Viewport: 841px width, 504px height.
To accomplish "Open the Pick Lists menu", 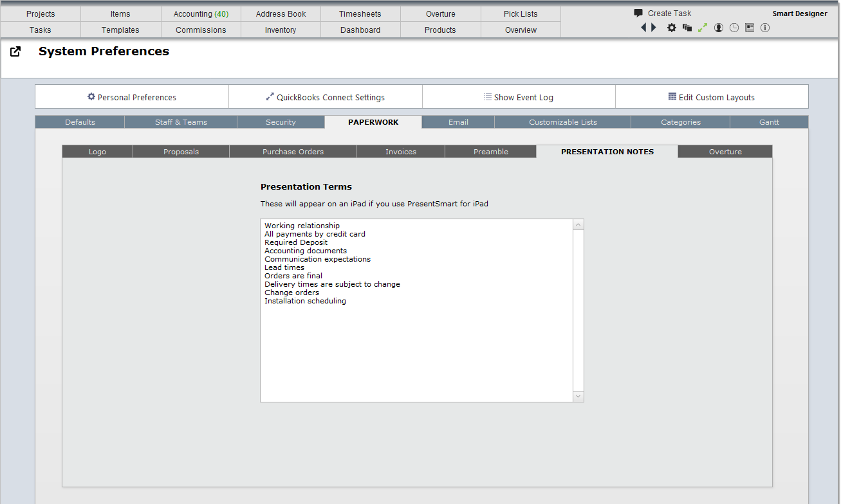I will [521, 14].
